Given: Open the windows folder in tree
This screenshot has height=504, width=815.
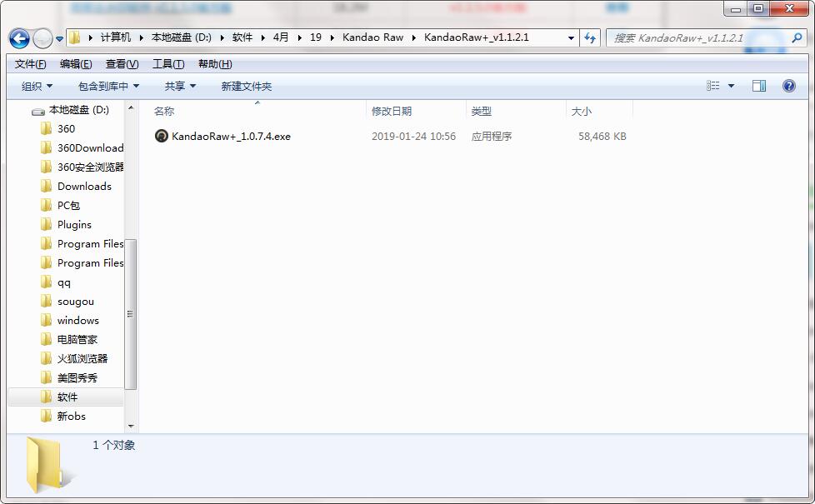Looking at the screenshot, I should 78,320.
